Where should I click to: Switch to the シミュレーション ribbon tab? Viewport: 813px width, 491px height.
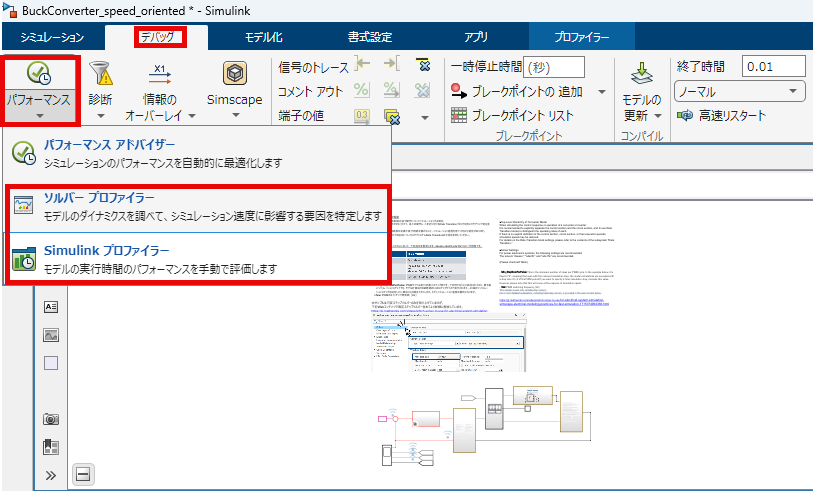pos(52,38)
